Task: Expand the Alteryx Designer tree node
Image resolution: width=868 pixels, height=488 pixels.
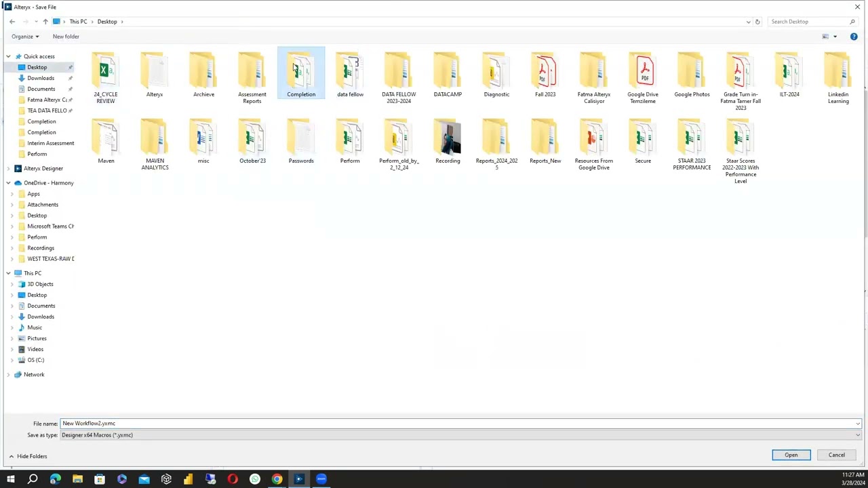Action: coord(8,168)
